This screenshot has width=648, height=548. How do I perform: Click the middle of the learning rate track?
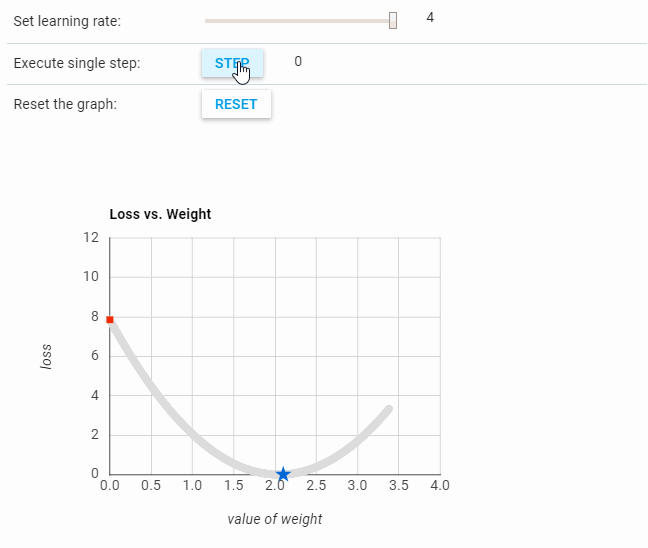click(300, 20)
